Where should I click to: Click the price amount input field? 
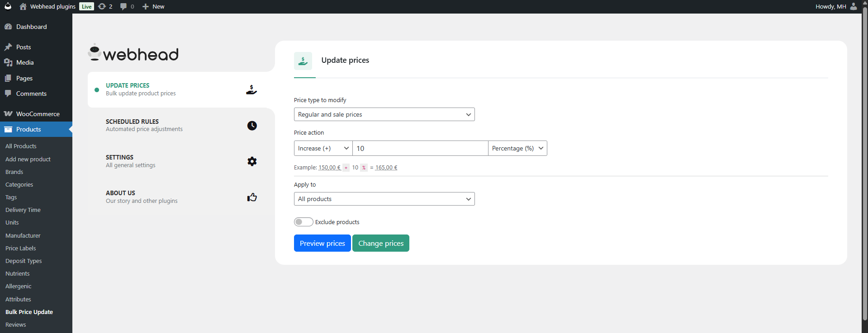tap(420, 148)
